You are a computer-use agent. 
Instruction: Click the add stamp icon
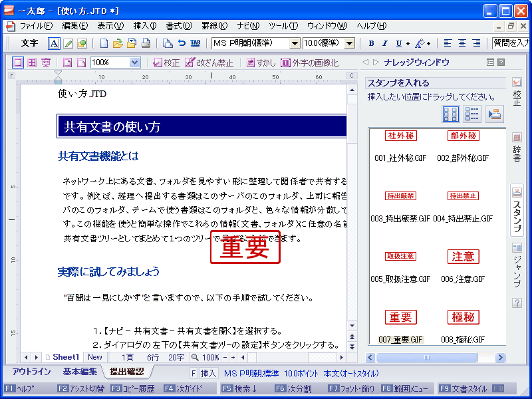coord(494,114)
